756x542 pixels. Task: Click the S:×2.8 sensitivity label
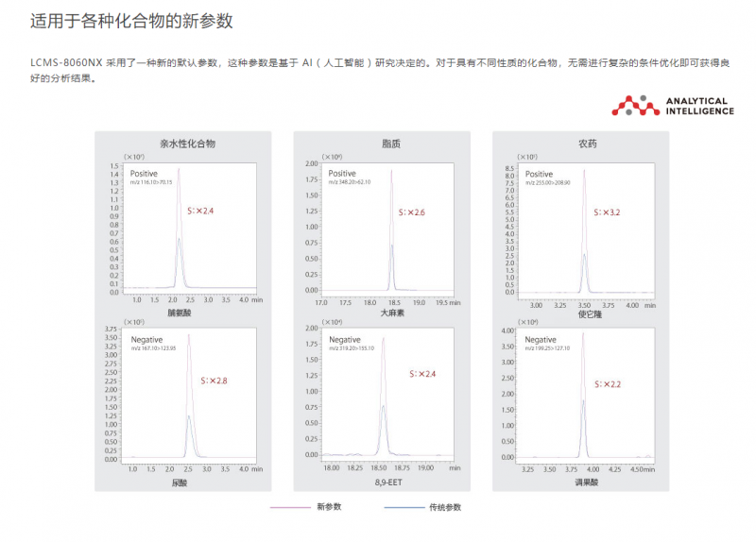coord(214,381)
